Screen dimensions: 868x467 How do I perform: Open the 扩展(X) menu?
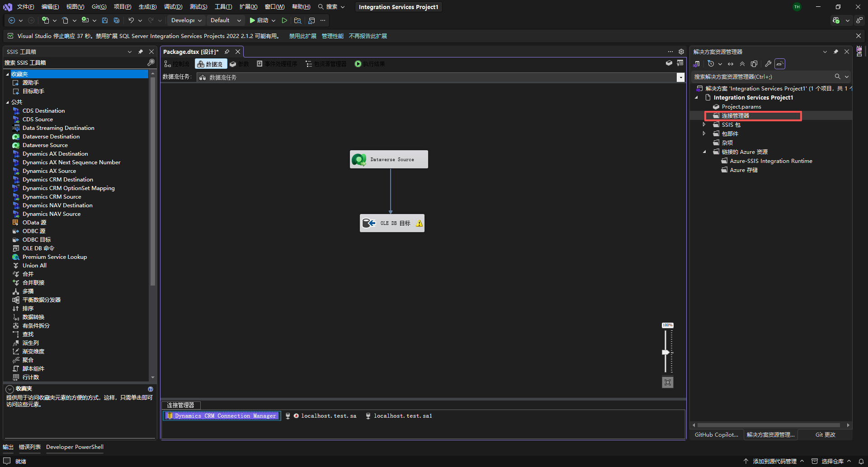pyautogui.click(x=248, y=7)
